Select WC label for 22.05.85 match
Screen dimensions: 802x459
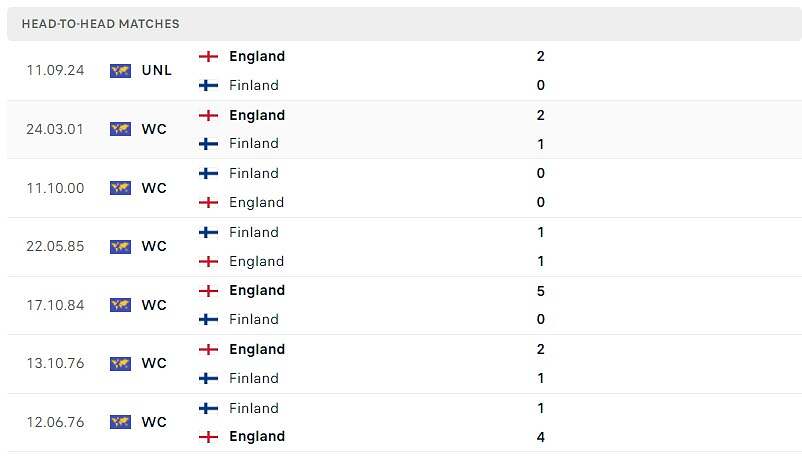coord(154,246)
